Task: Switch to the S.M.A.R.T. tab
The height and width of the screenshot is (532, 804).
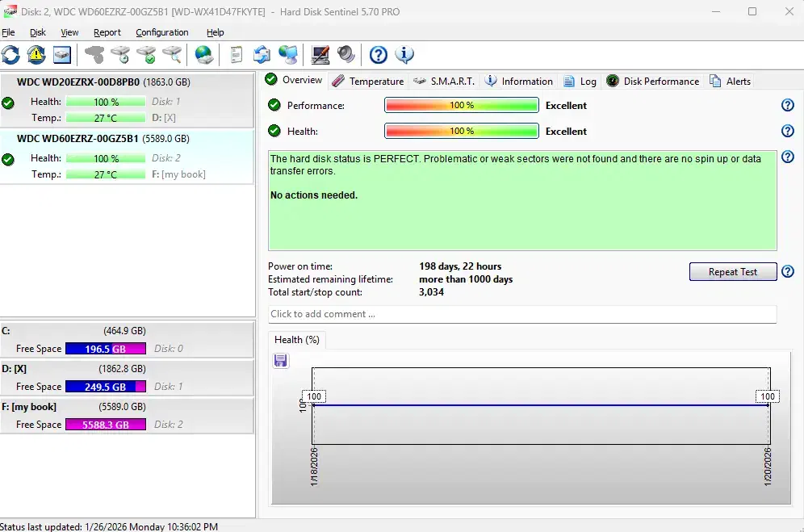Action: click(454, 81)
